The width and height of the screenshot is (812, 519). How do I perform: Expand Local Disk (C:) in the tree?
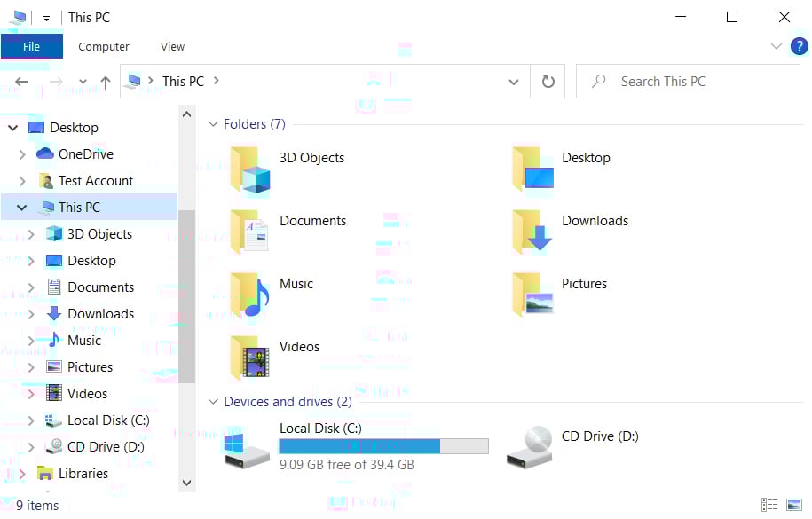(30, 421)
